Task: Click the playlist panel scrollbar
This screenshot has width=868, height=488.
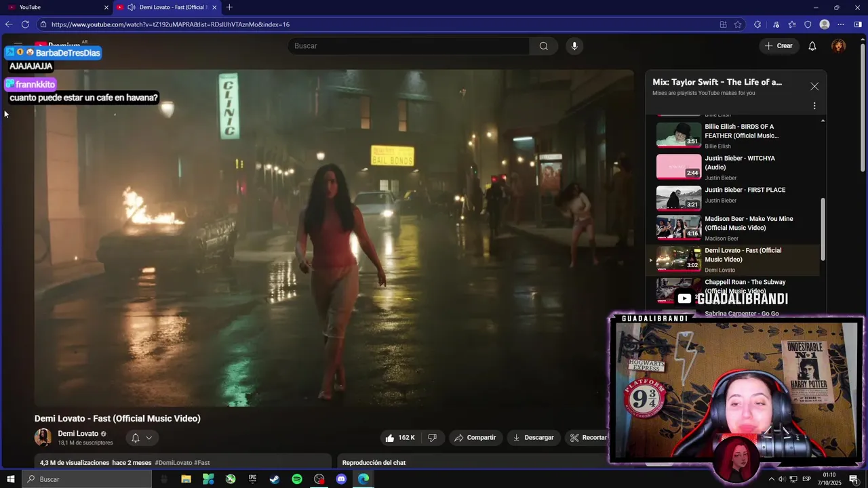Action: point(823,229)
